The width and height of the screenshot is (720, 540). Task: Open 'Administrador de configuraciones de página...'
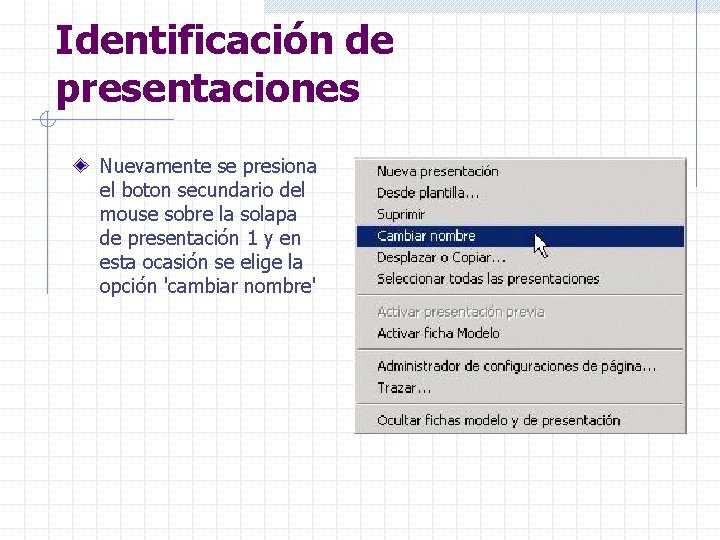point(520,366)
